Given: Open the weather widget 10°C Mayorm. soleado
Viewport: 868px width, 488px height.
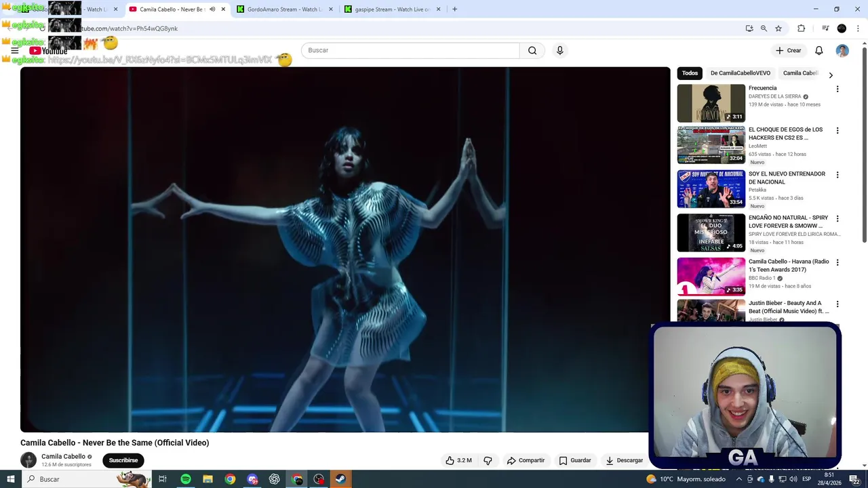Looking at the screenshot, I should pyautogui.click(x=686, y=479).
